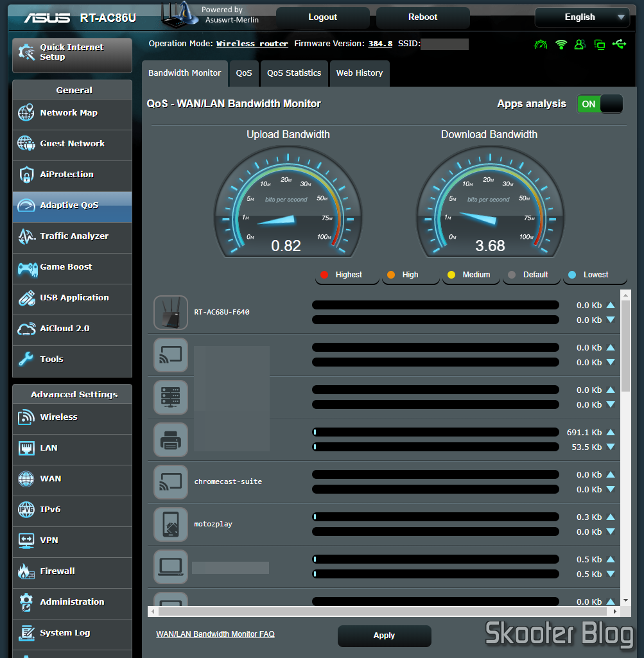This screenshot has width=644, height=658.
Task: Click device list scroll up arrow
Action: pyautogui.click(x=625, y=295)
